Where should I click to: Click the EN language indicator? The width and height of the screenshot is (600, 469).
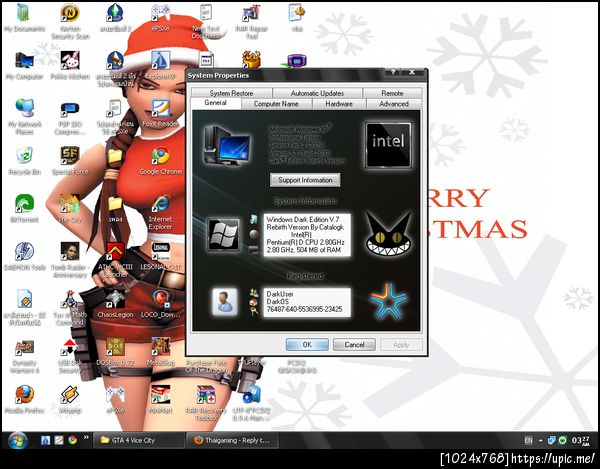tap(528, 440)
